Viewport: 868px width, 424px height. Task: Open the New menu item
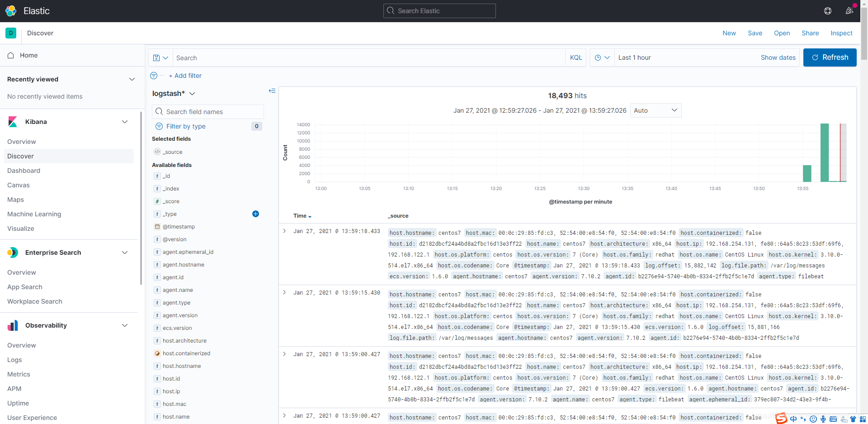click(x=729, y=33)
